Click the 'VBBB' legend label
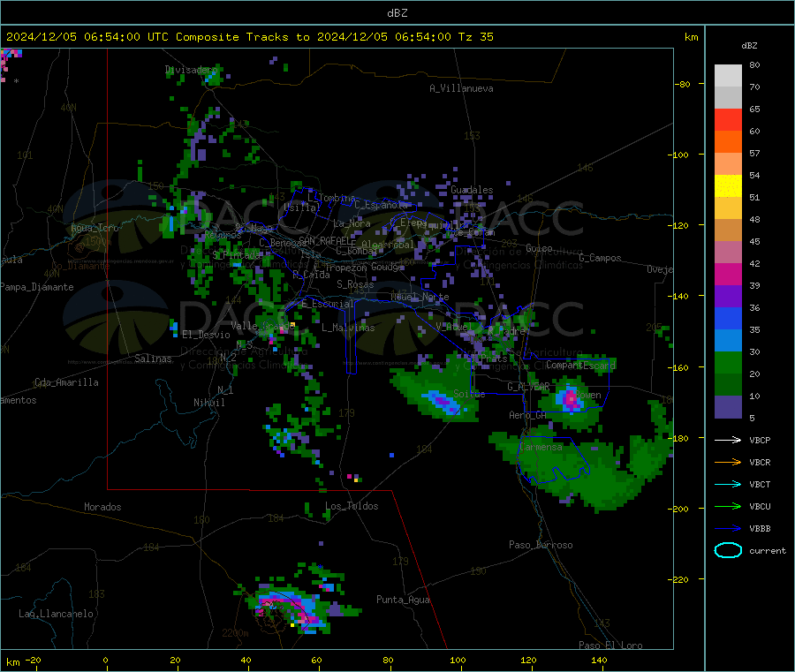Image resolution: width=795 pixels, height=672 pixels. tap(760, 529)
